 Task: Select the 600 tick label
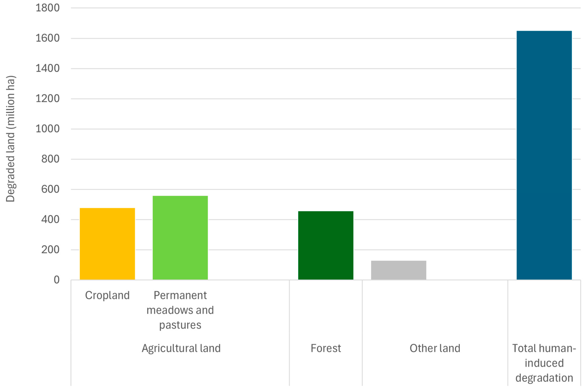[x=50, y=189]
